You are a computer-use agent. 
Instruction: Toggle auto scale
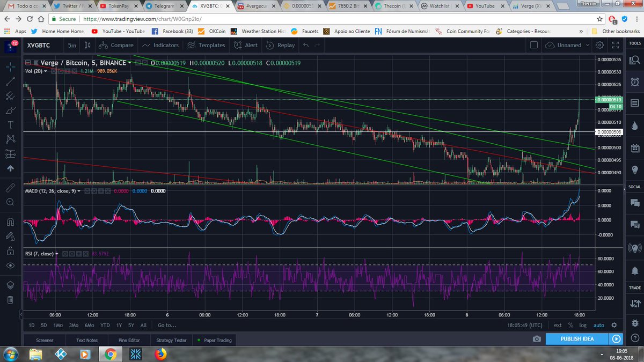tap(598, 325)
